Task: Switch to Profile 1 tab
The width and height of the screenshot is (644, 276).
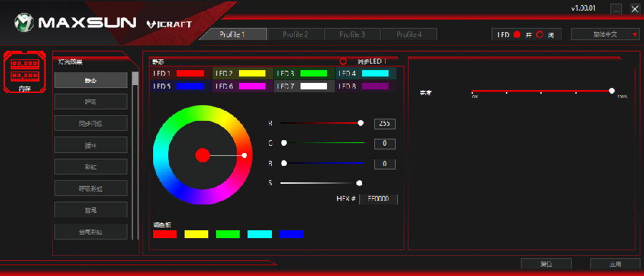Action: pos(233,34)
